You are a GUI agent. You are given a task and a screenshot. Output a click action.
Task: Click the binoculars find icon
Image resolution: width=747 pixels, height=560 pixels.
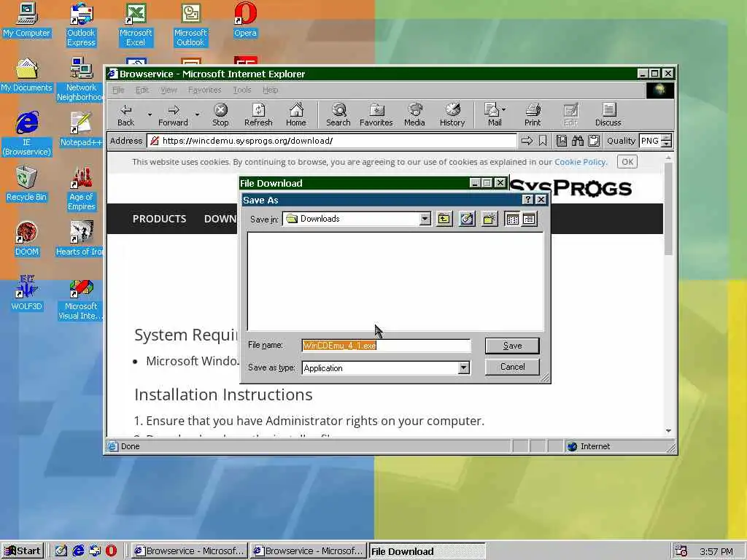click(x=578, y=141)
